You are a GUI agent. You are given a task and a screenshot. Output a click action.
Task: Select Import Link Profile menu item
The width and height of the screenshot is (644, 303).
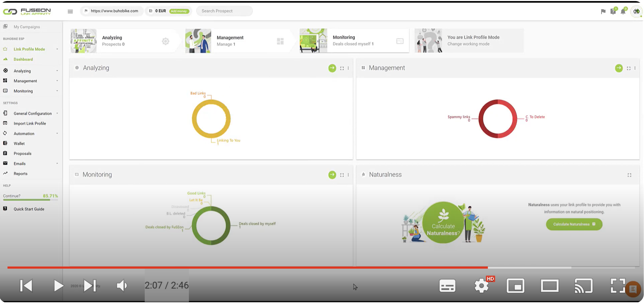point(30,124)
